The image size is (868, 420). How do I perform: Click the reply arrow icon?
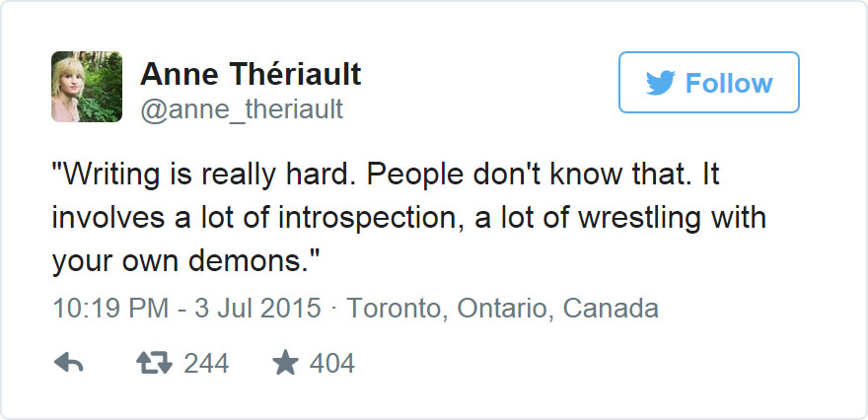coord(68,364)
